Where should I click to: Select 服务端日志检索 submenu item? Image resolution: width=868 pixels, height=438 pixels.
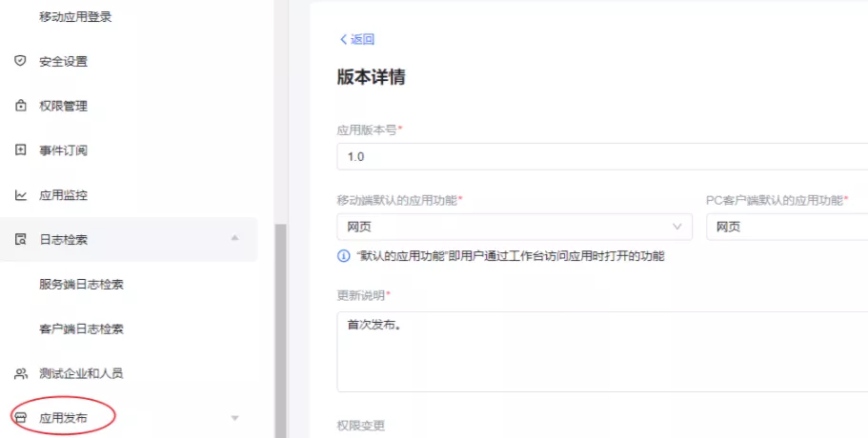[81, 285]
